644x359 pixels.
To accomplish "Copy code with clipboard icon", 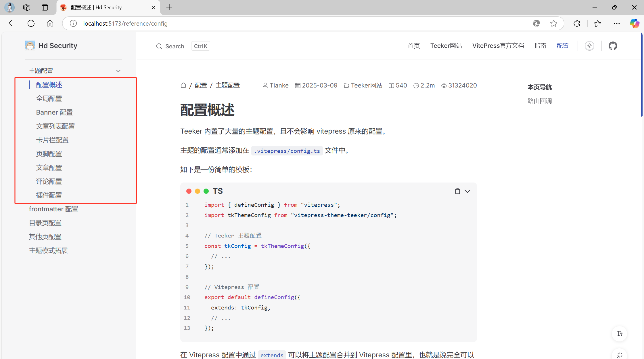I will click(457, 191).
